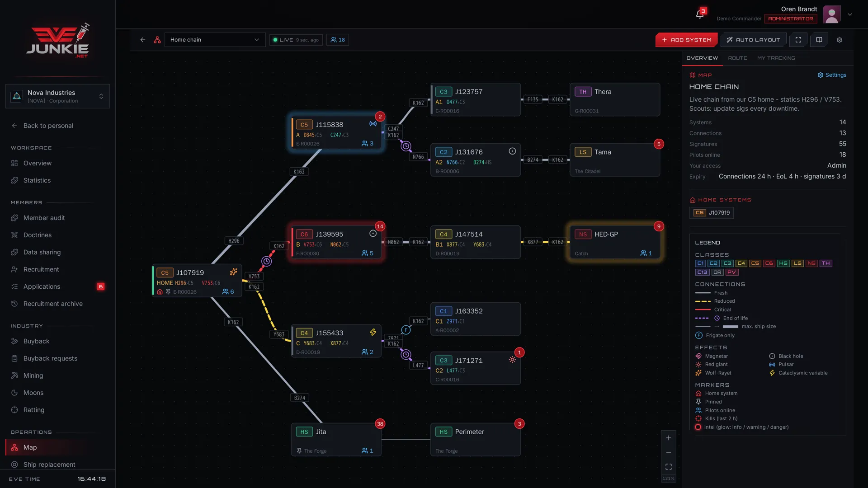Click the Frigate only marker on connection
Viewport: 868px width, 488px height.
pos(406,330)
